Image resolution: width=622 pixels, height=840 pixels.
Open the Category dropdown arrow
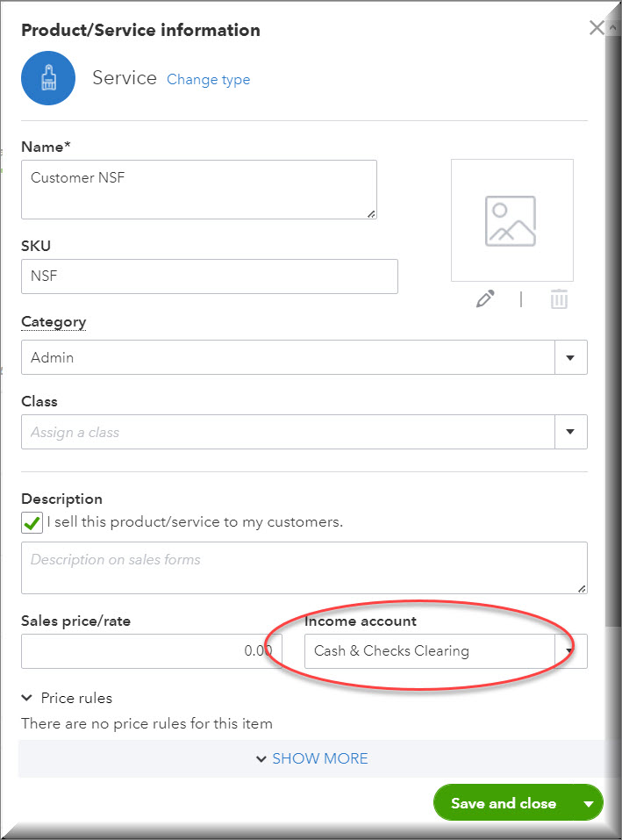(x=570, y=358)
